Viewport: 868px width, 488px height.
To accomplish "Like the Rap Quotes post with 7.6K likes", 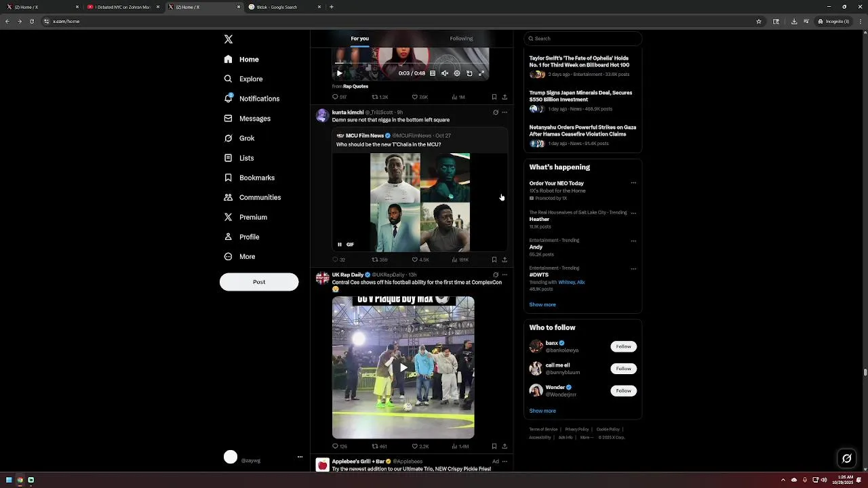I will pos(420,97).
